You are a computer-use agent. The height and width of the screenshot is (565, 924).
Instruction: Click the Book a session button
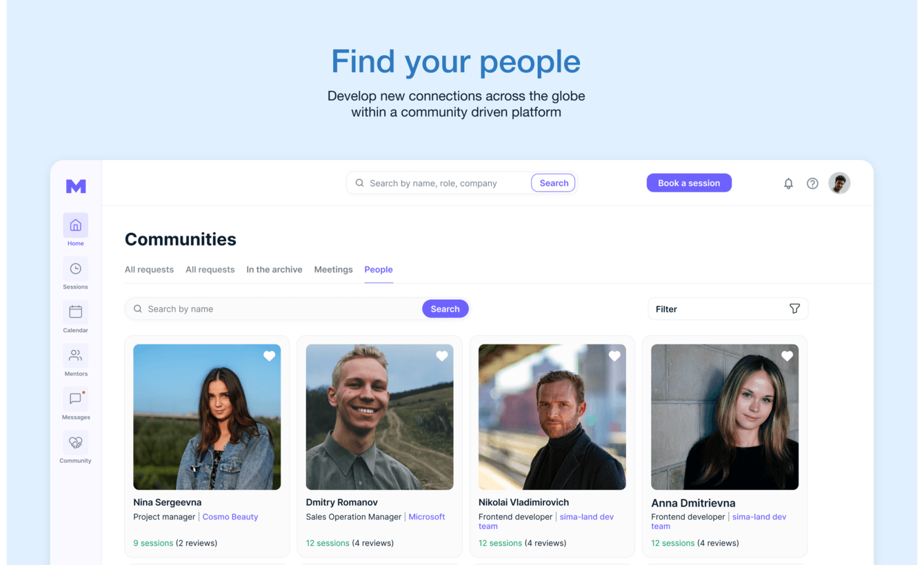pos(689,183)
